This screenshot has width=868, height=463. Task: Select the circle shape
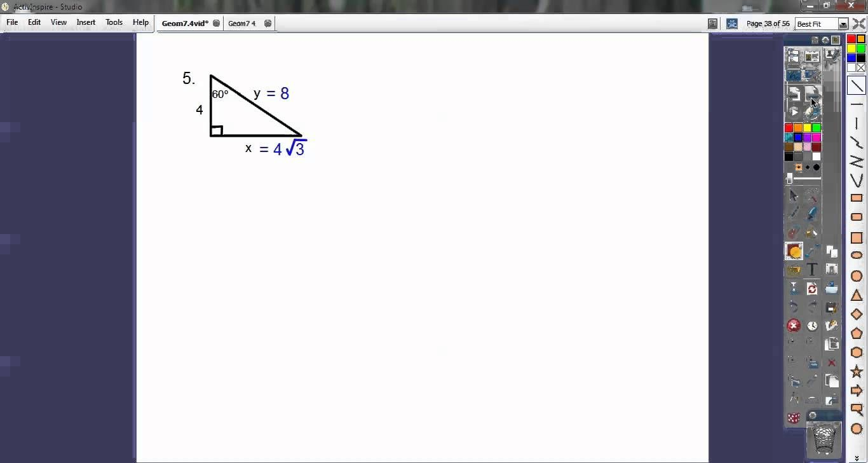pyautogui.click(x=857, y=276)
